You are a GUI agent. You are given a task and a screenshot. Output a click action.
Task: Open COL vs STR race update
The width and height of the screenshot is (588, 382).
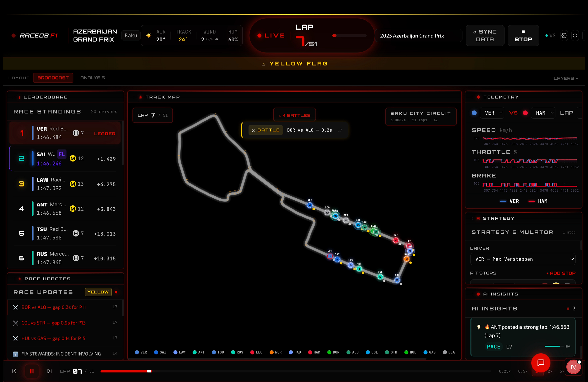coord(65,323)
